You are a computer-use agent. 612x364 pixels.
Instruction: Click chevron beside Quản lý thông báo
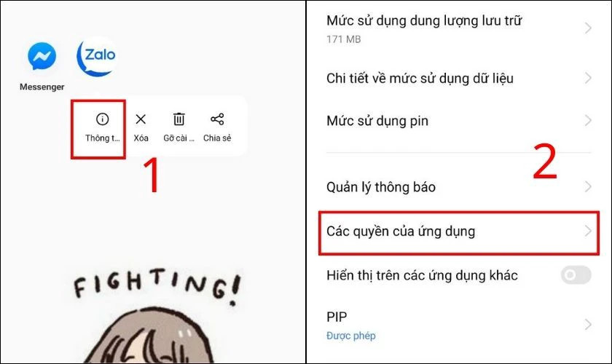pos(588,186)
